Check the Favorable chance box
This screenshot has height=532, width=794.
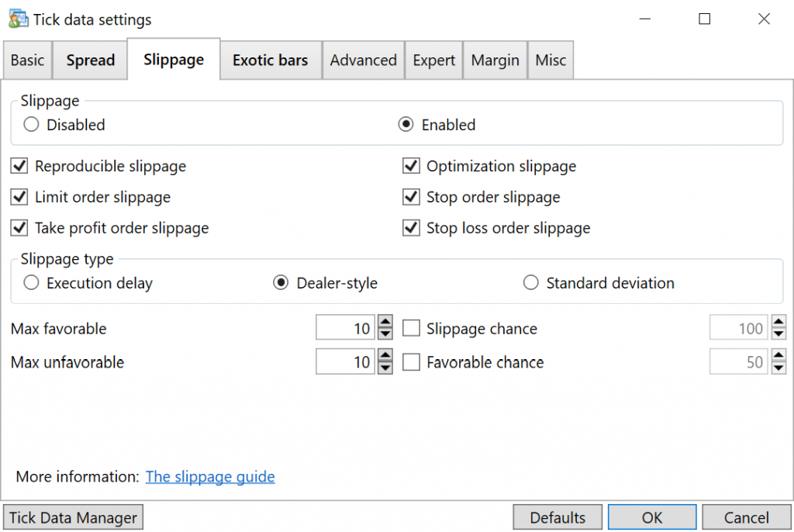point(411,361)
